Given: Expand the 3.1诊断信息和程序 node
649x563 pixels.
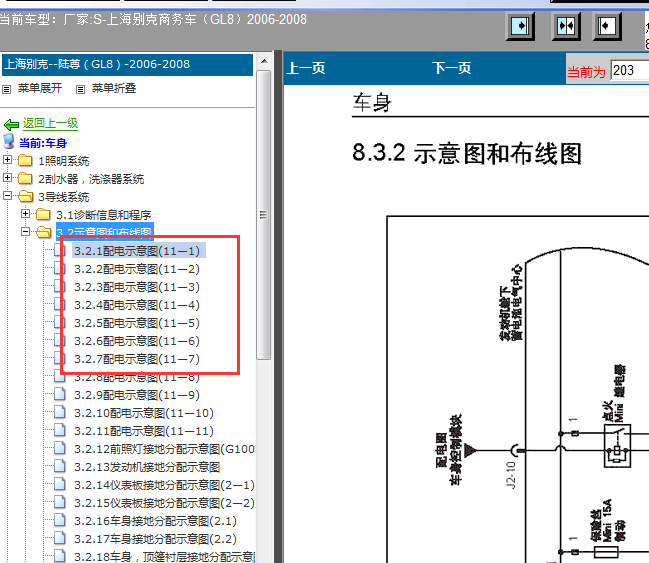Looking at the screenshot, I should 25,214.
